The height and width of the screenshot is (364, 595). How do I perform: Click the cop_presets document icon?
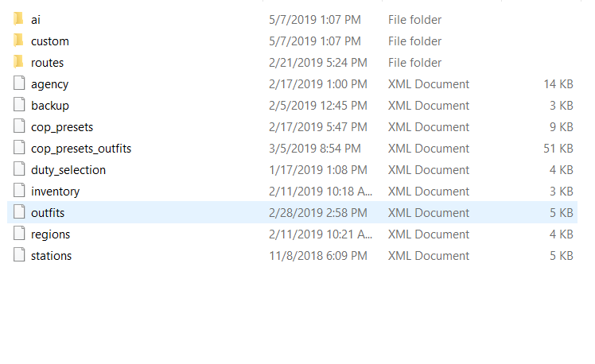click(x=19, y=126)
